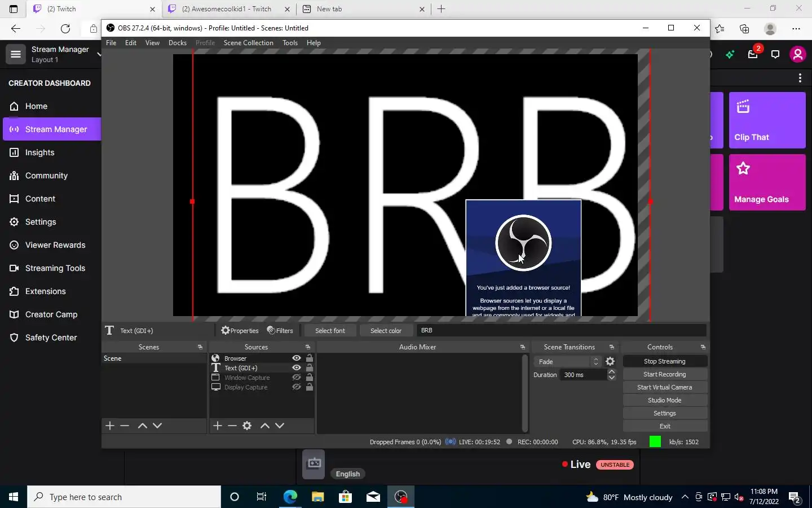Move the scene down in the Scenes panel
812x508 pixels.
click(x=157, y=426)
